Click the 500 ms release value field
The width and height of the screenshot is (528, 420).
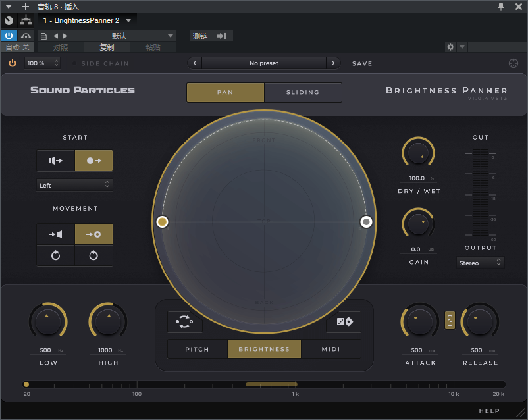pos(480,350)
